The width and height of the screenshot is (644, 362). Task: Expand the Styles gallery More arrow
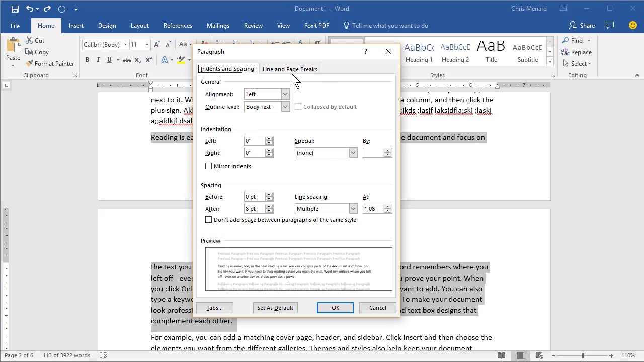550,62
